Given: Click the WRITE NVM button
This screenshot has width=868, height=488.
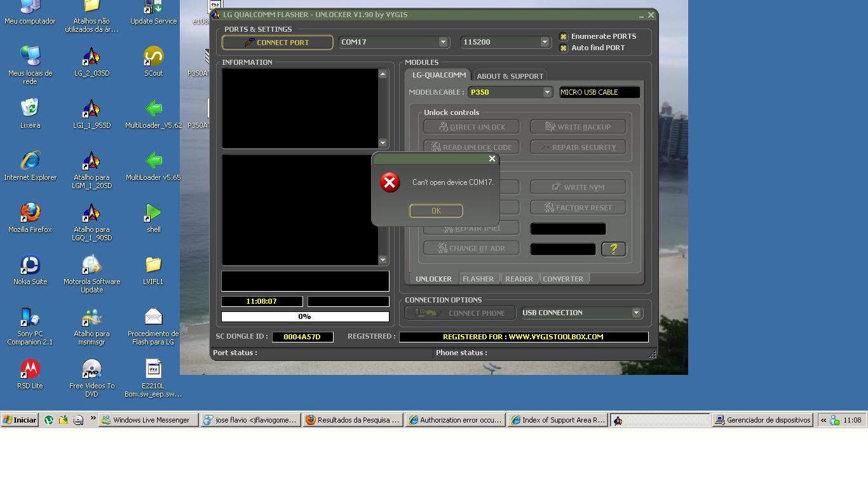Looking at the screenshot, I should [x=578, y=187].
